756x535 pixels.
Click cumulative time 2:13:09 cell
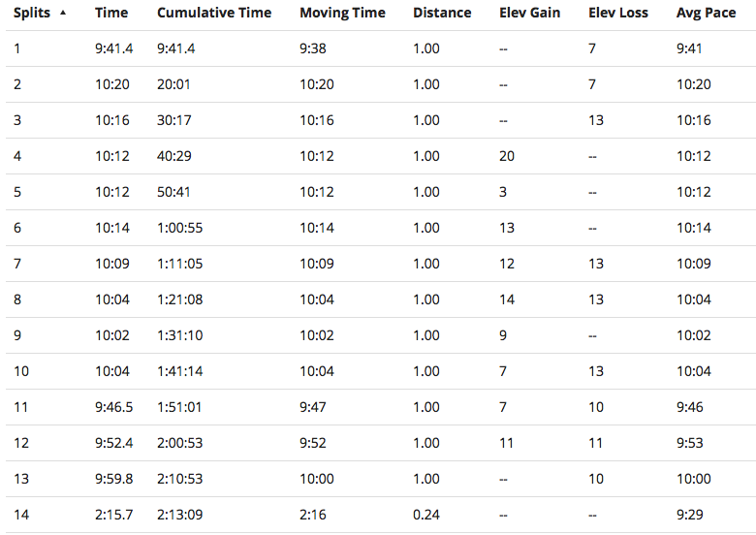[179, 515]
